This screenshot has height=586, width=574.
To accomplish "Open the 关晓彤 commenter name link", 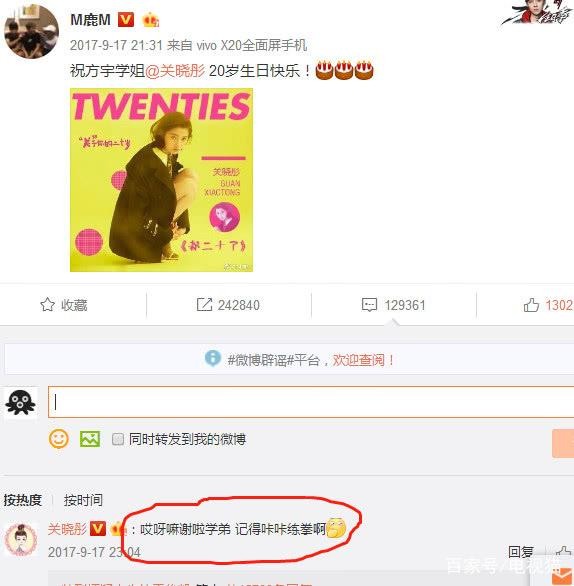I will coord(67,529).
